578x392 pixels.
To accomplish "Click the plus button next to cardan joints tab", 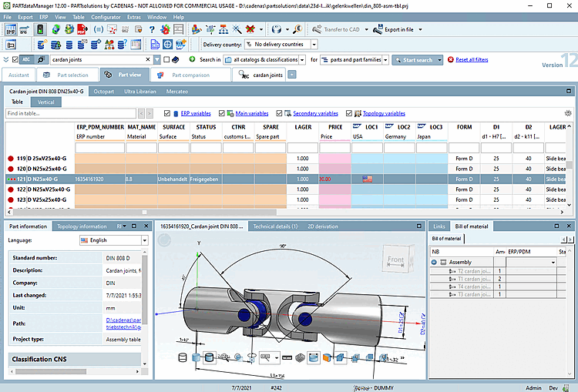I will (x=292, y=75).
